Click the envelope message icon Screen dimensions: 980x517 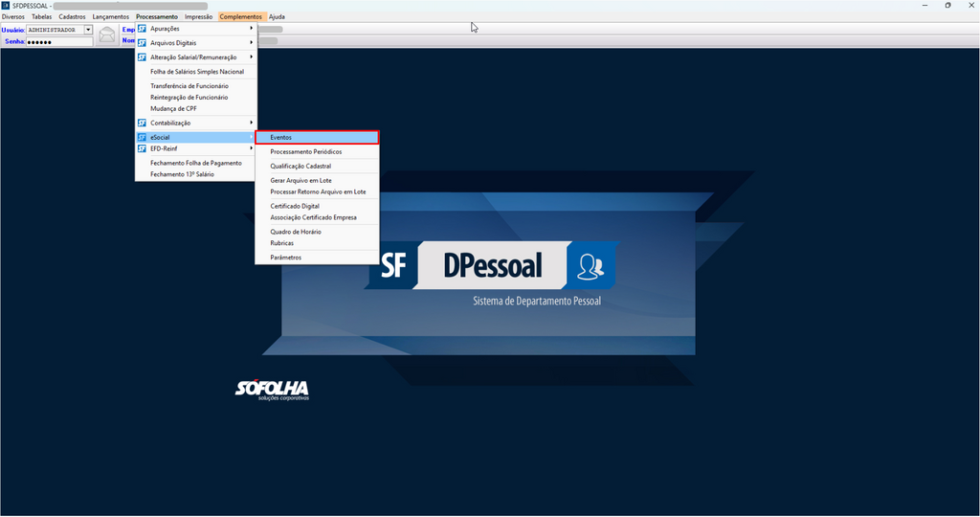(x=107, y=36)
